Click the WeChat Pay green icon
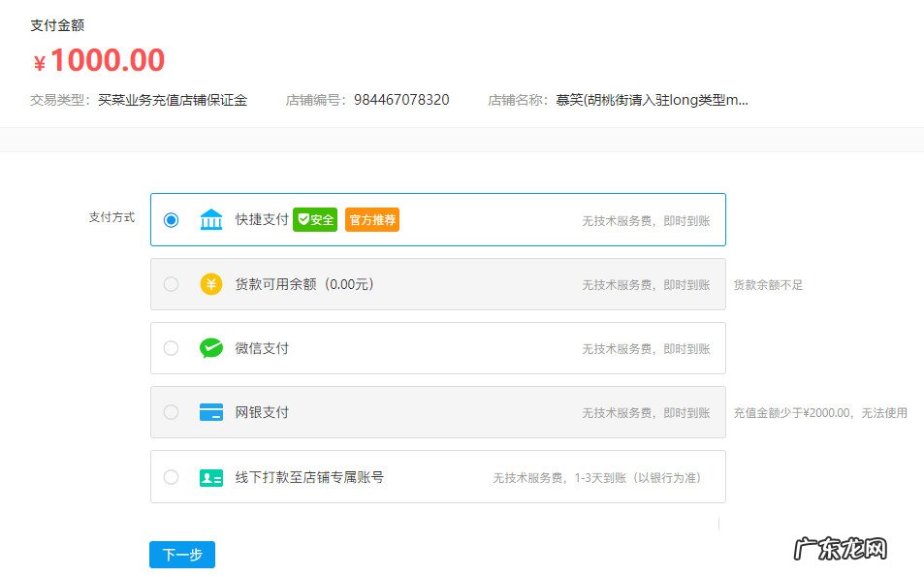924x577 pixels. pos(211,348)
